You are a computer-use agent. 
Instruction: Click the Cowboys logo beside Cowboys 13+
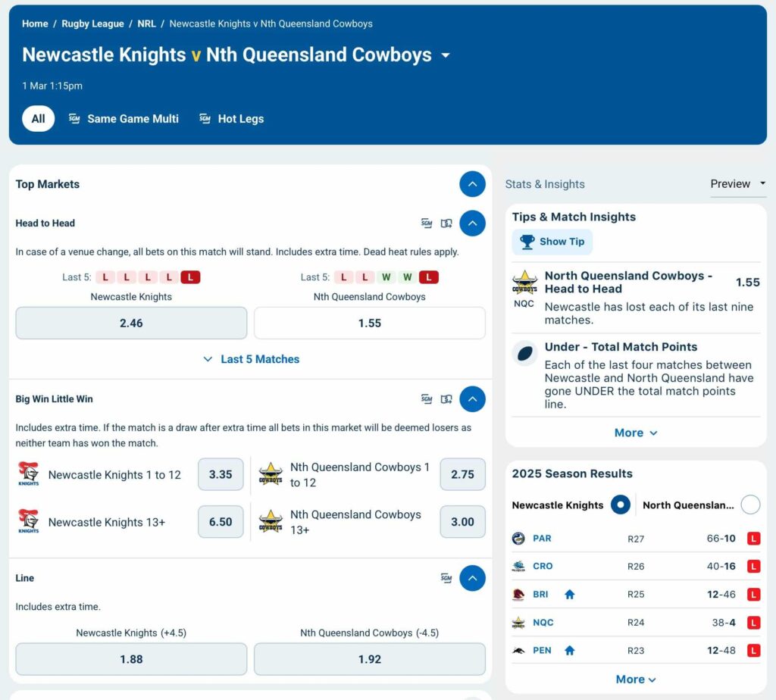click(x=270, y=521)
